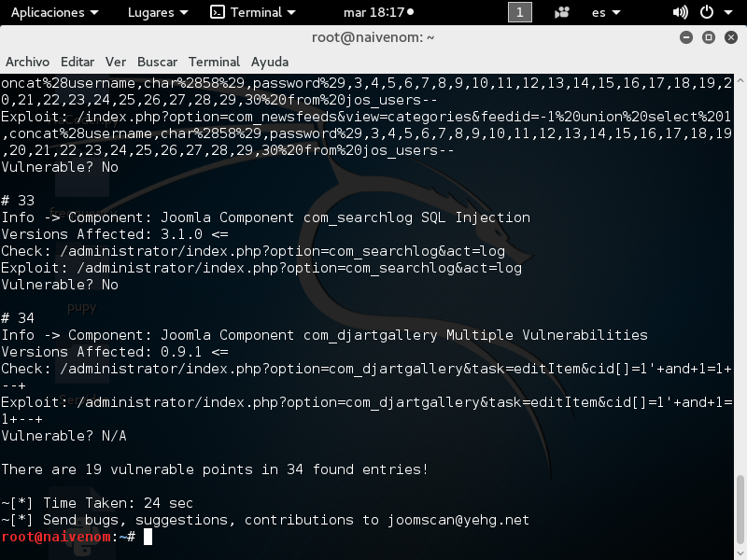747x560 pixels.
Task: Click the terminal icon next to Terminal label
Action: 218,12
